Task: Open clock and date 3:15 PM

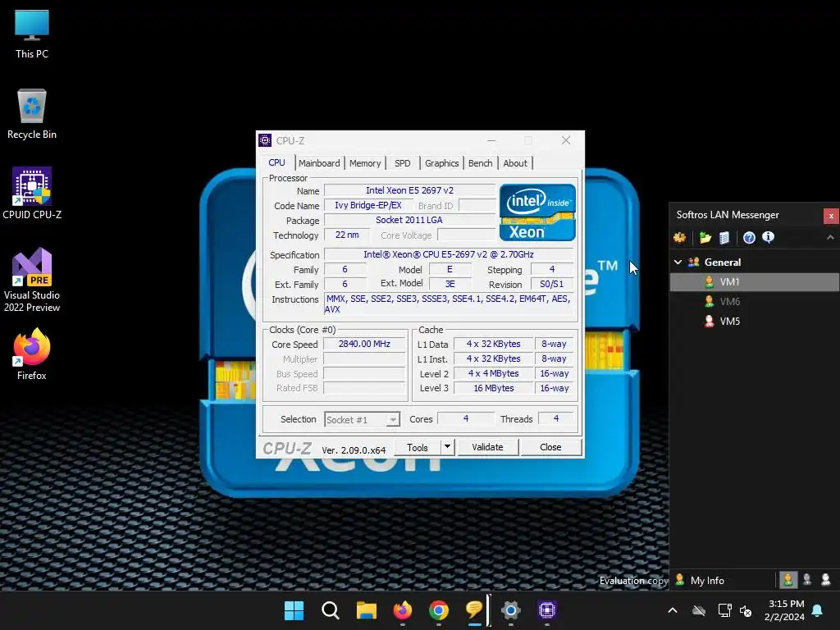Action: tap(785, 610)
